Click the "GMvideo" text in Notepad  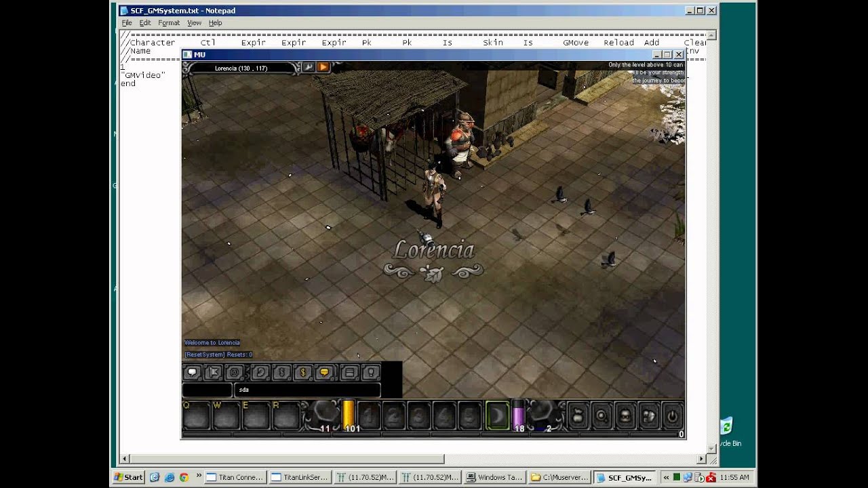143,75
